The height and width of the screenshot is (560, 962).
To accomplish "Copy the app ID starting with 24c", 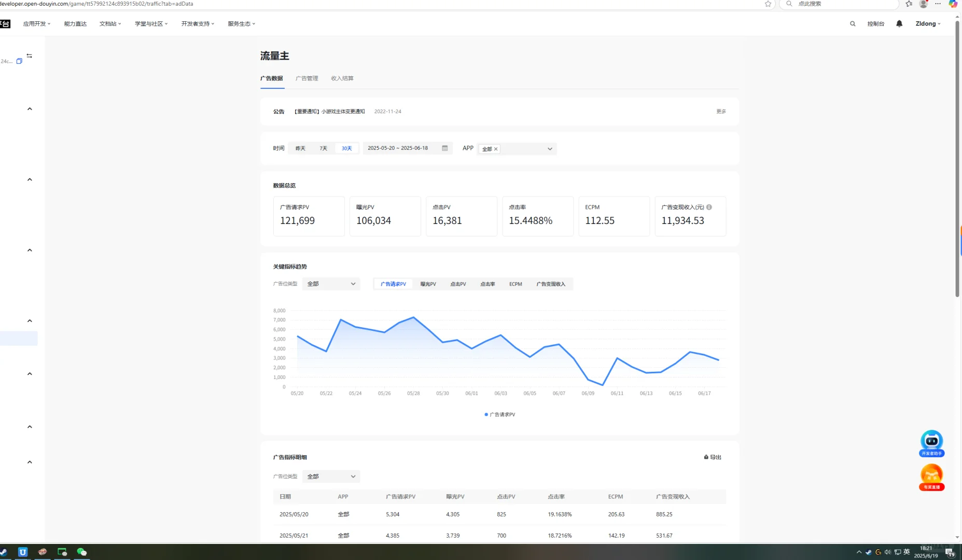I will click(x=19, y=61).
